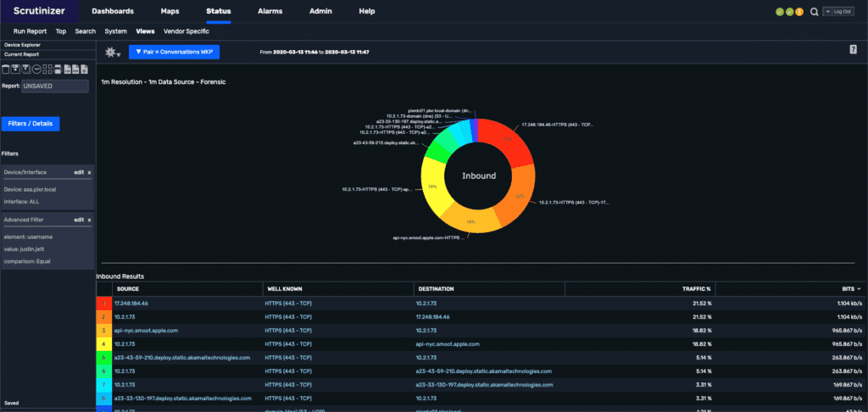Screen dimensions: 868x412
Task: Click source 17.248.184.46 in row 1
Action: pyautogui.click(x=131, y=303)
